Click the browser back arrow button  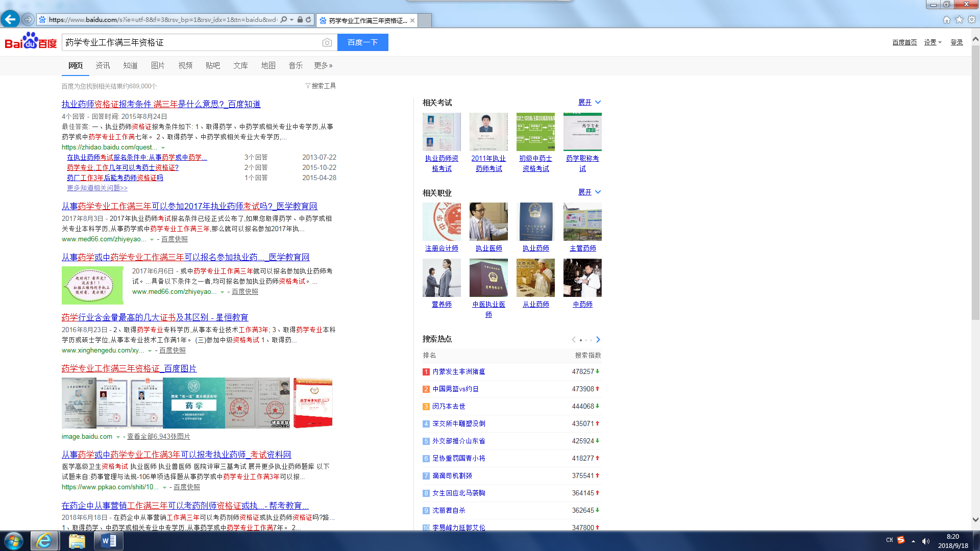(x=10, y=19)
